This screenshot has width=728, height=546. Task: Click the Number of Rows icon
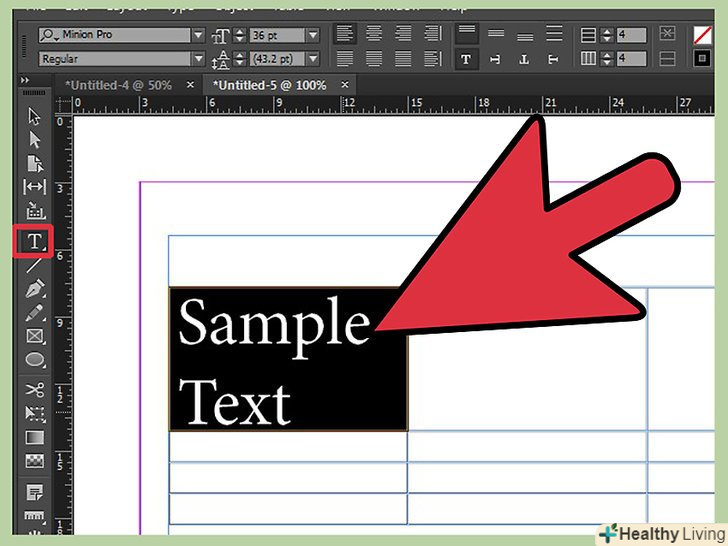tap(588, 35)
